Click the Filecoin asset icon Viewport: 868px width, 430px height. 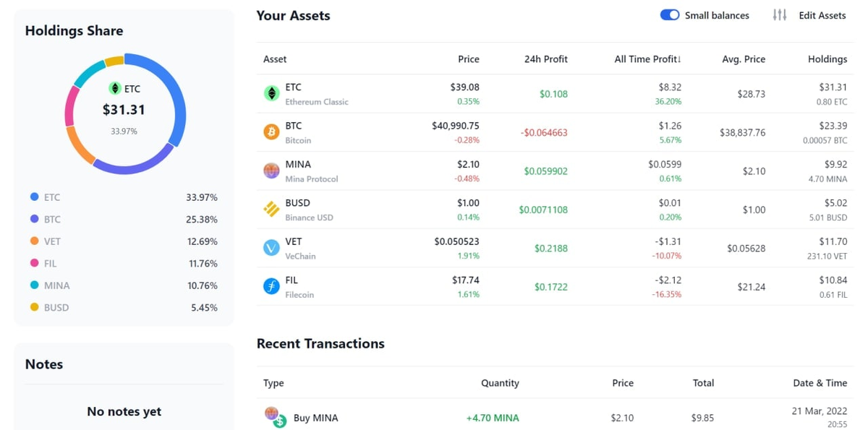coord(271,287)
